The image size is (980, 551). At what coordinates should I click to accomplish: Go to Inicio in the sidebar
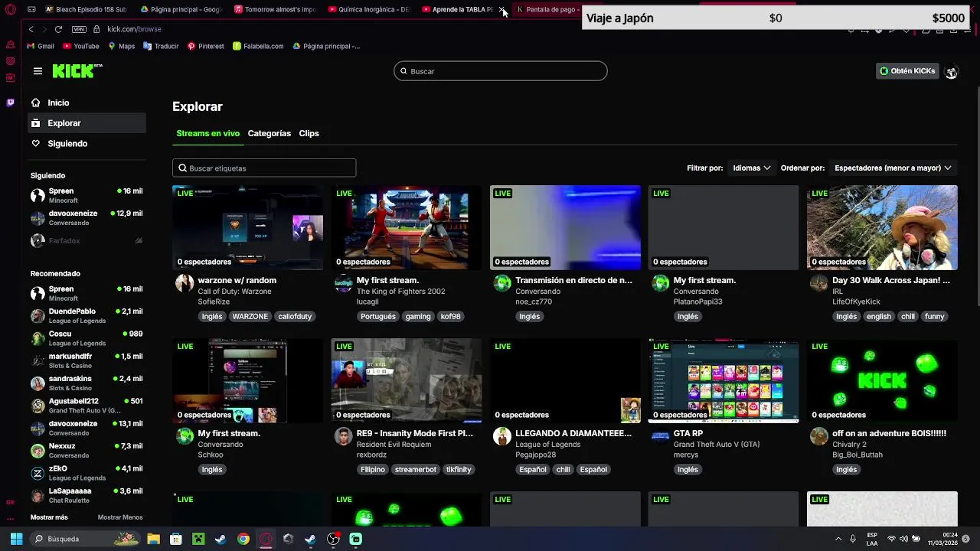(87, 103)
